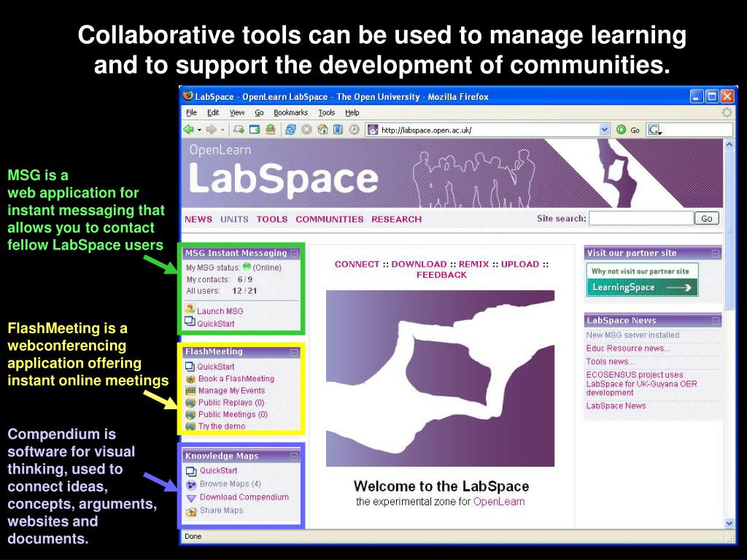The image size is (747, 560).
Task: Collapse the MSG Instant Messaging block
Action: 294,253
